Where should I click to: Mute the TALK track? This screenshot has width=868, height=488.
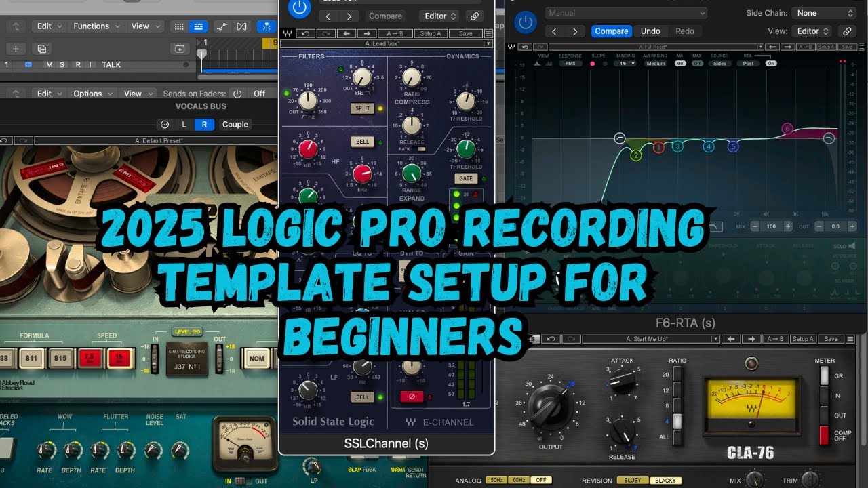(x=49, y=65)
